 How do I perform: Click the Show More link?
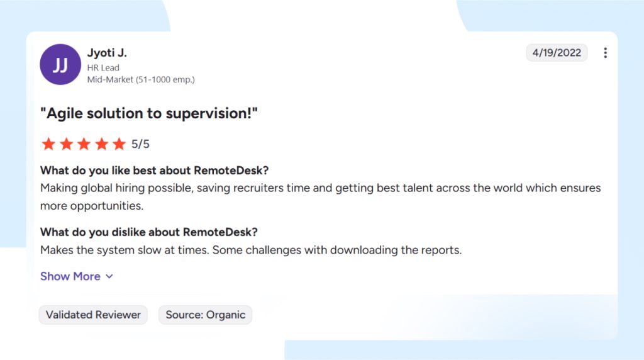[70, 276]
